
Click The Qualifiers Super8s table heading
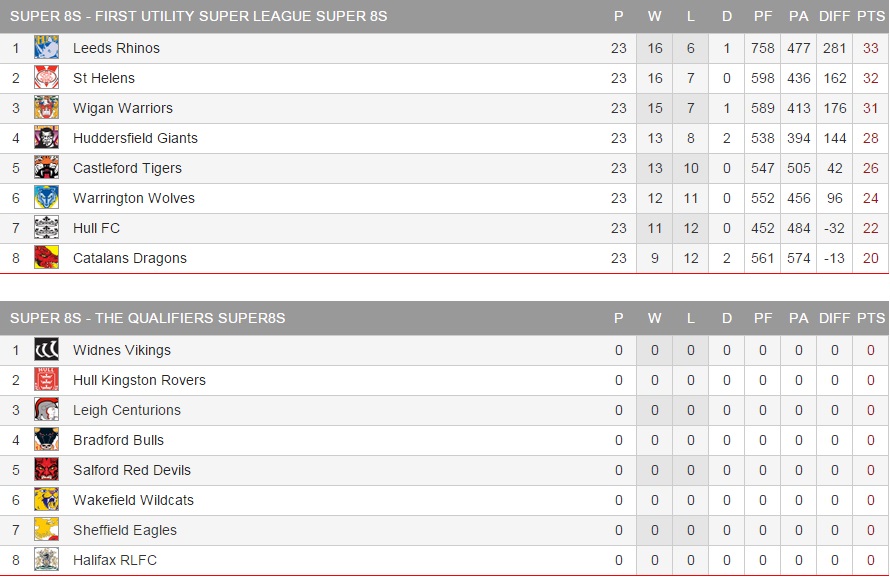tap(148, 318)
